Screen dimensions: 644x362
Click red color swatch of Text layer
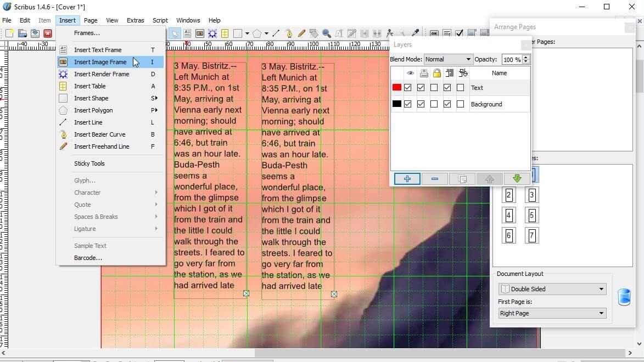(397, 87)
